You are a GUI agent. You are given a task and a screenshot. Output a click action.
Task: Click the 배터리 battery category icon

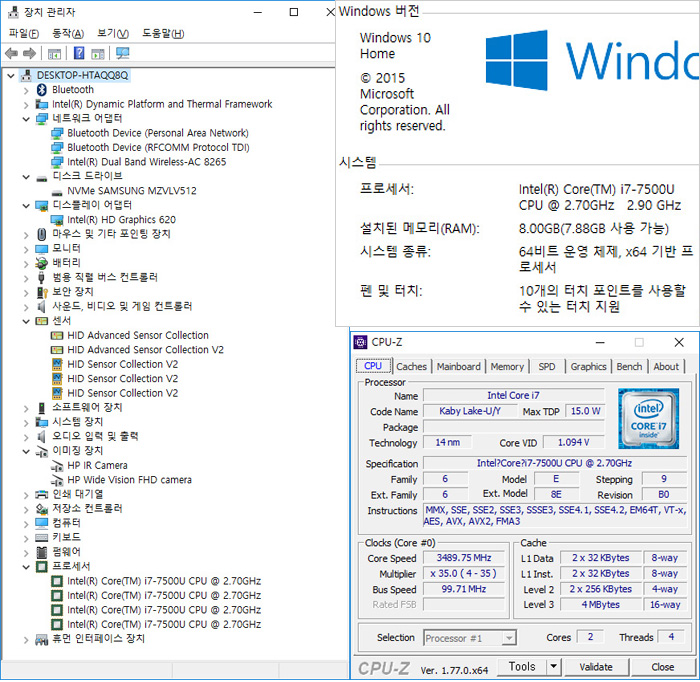[x=42, y=263]
